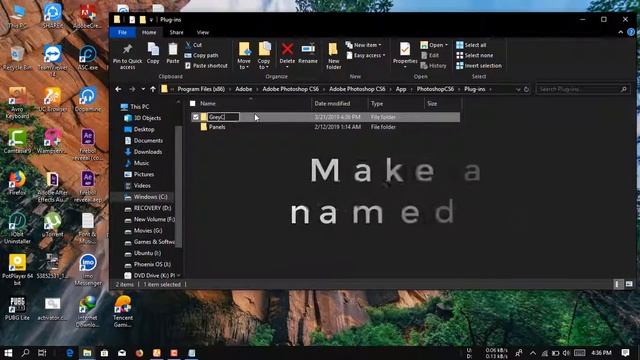Open Desktop in navigation pane

click(x=144, y=129)
